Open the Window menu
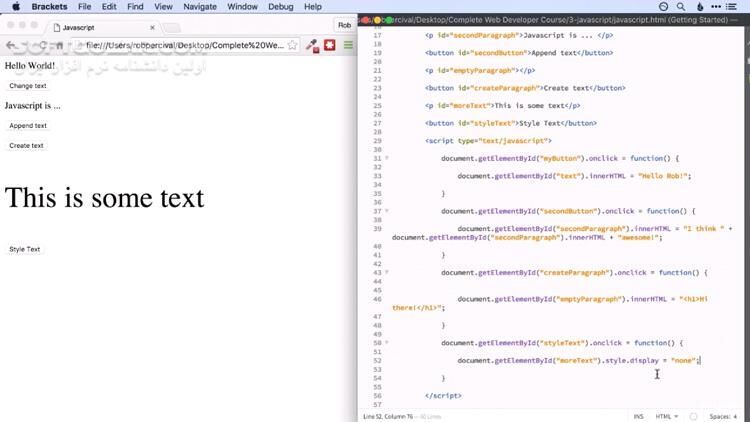The image size is (750, 422). tap(242, 7)
